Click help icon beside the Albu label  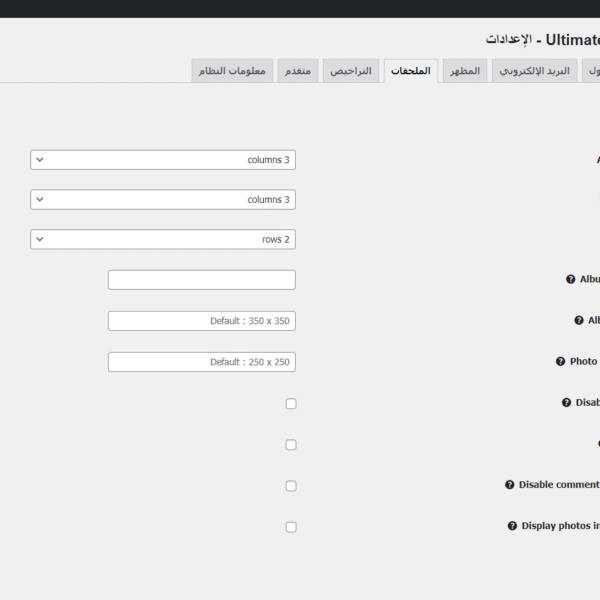(x=571, y=280)
